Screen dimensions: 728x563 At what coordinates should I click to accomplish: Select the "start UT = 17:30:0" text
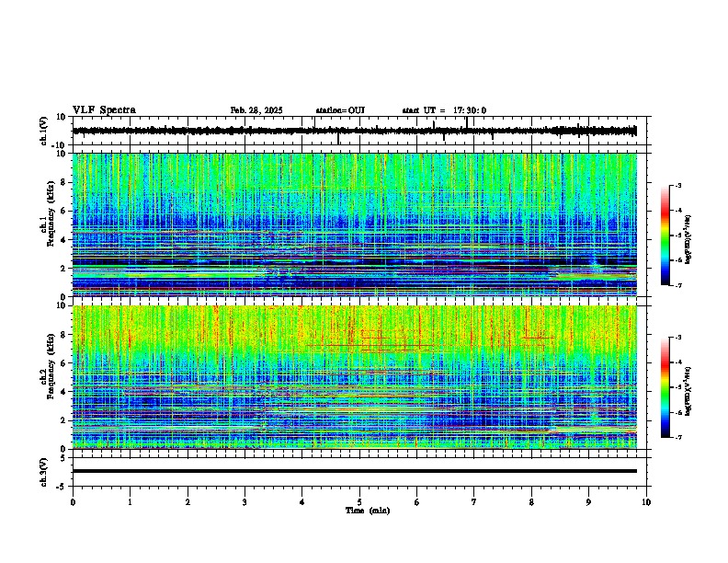tap(444, 110)
